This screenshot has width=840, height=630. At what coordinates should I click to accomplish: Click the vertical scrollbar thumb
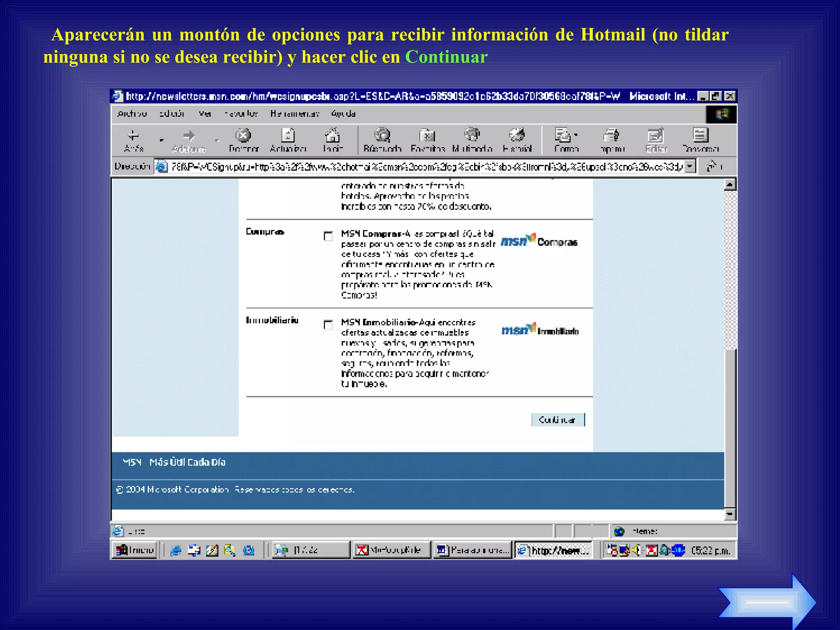730,429
